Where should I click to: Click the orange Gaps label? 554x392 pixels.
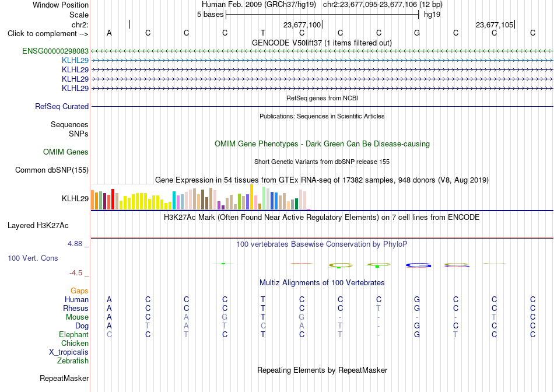(x=79, y=290)
